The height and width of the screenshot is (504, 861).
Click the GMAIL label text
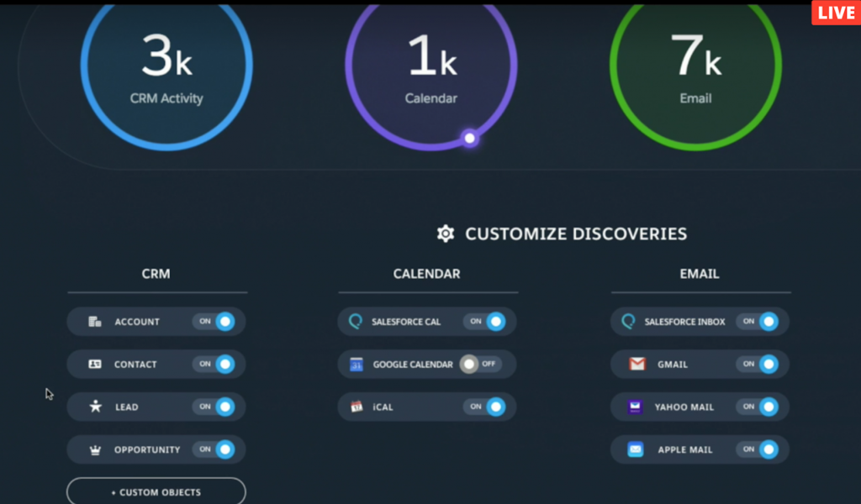coord(673,365)
